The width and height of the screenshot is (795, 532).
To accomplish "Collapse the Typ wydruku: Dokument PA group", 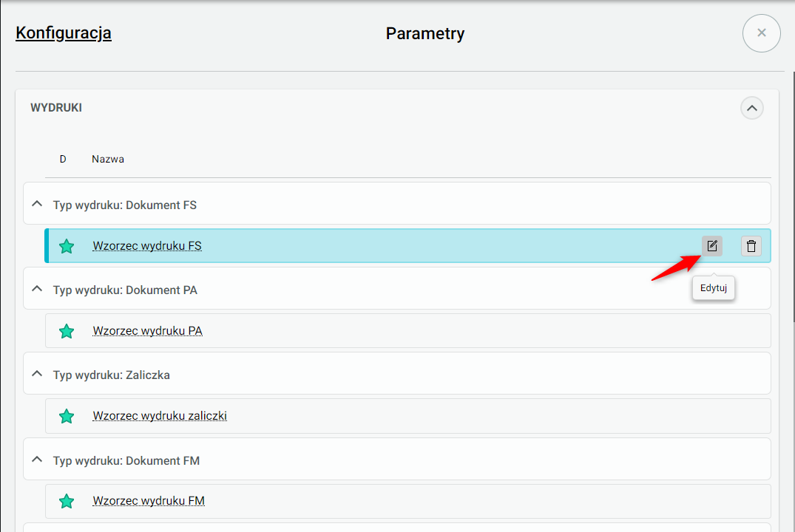I will click(37, 289).
